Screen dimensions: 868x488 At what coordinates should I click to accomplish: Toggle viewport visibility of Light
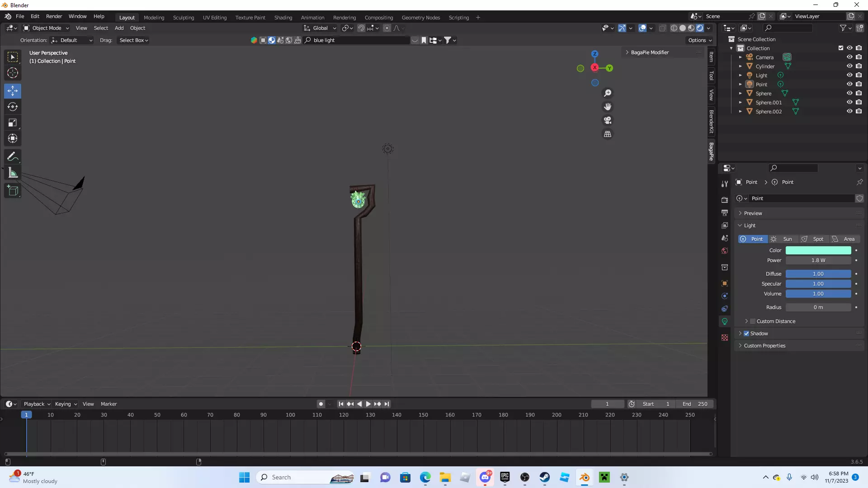[x=849, y=75]
